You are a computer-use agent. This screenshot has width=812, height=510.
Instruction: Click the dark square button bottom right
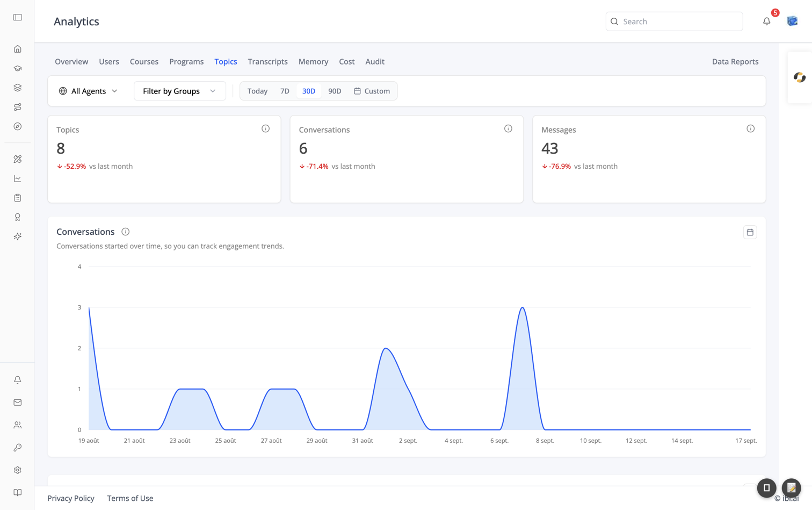pyautogui.click(x=767, y=488)
